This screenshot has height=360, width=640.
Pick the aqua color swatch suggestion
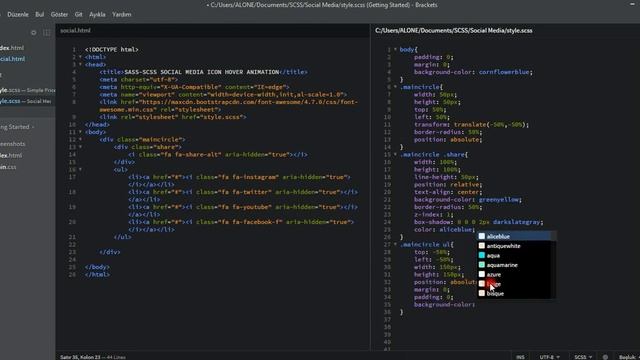482,256
